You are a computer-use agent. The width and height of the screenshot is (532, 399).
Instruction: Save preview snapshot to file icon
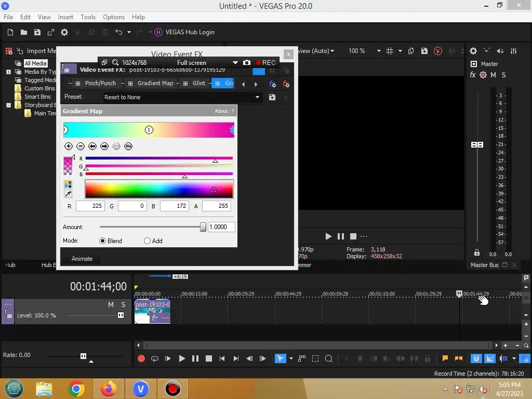coord(424,51)
